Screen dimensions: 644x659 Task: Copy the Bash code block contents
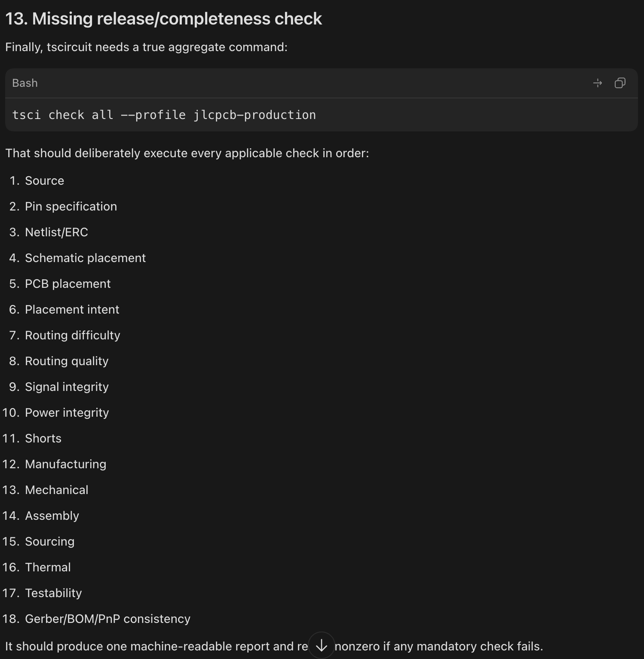tap(620, 83)
